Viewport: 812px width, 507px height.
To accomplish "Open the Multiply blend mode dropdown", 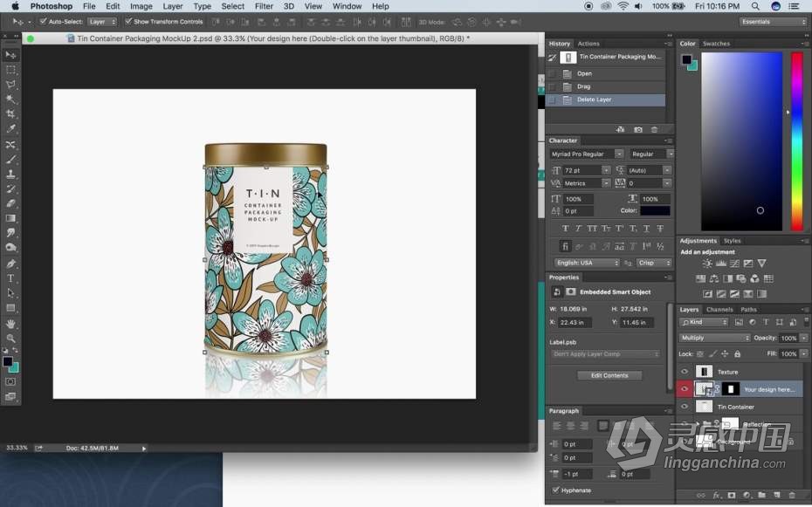I will 714,338.
